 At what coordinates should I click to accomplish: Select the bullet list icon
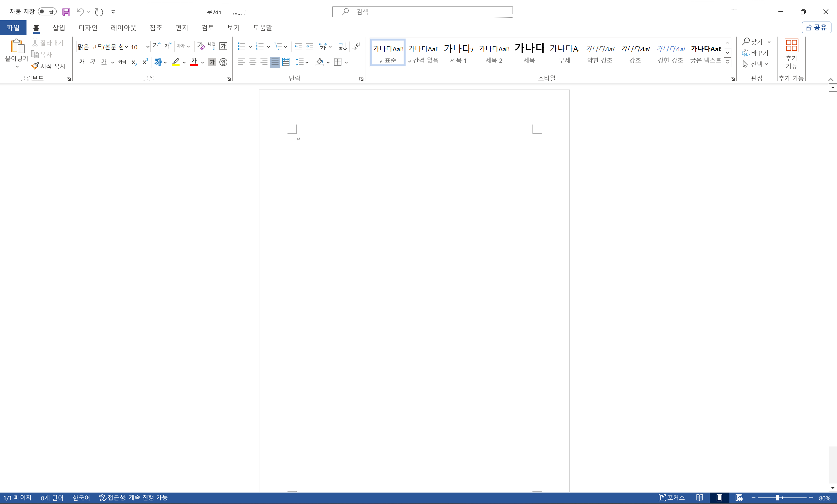[241, 46]
